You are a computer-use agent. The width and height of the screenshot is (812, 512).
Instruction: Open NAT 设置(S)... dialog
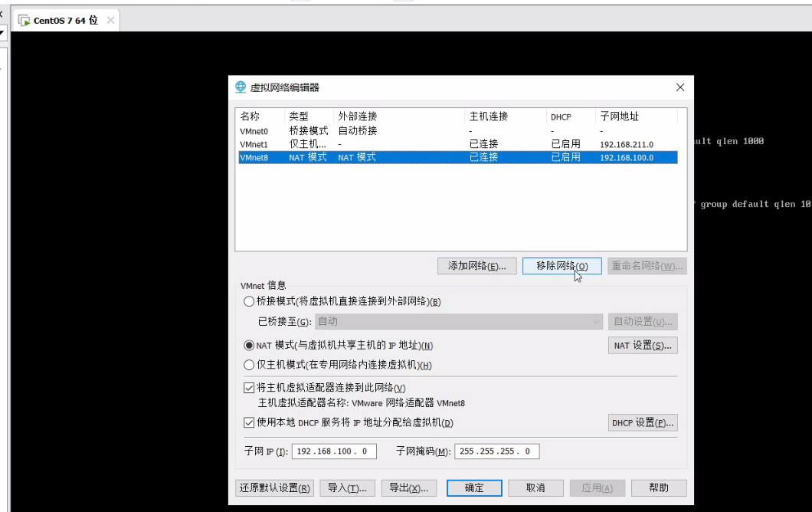pyautogui.click(x=643, y=345)
